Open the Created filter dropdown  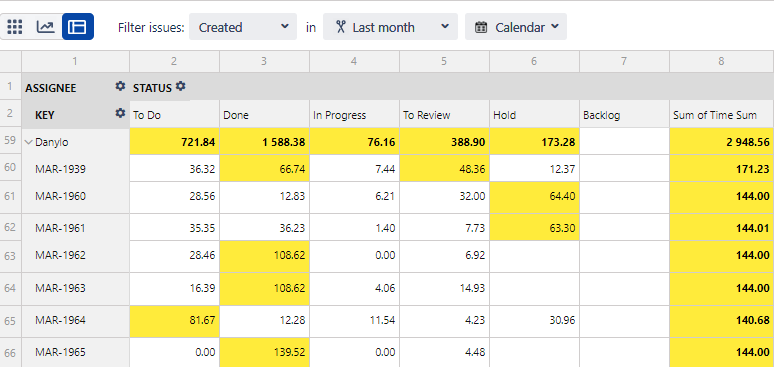[243, 27]
